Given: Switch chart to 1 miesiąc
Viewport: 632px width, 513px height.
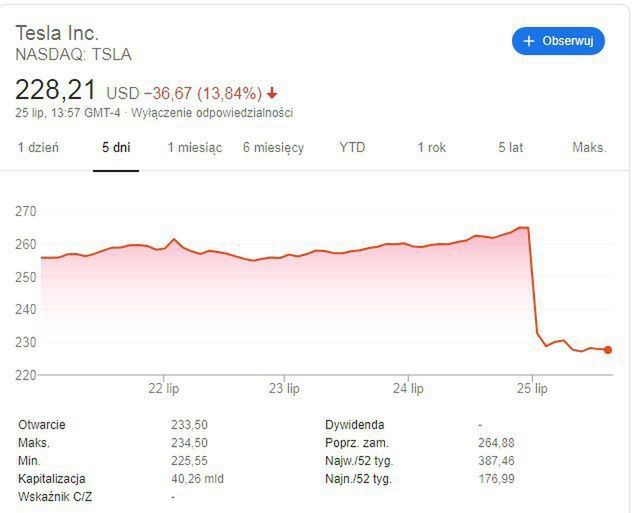Looking at the screenshot, I should 194,147.
